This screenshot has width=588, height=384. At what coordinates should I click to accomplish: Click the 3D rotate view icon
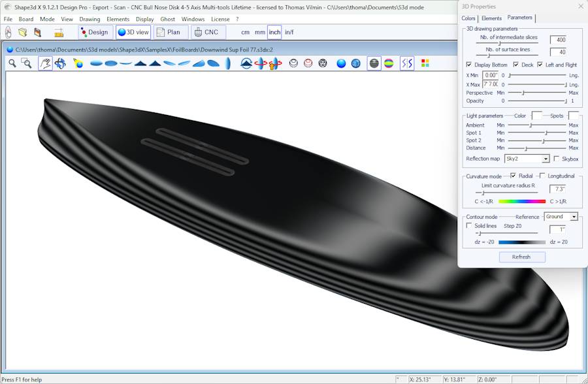(x=60, y=63)
